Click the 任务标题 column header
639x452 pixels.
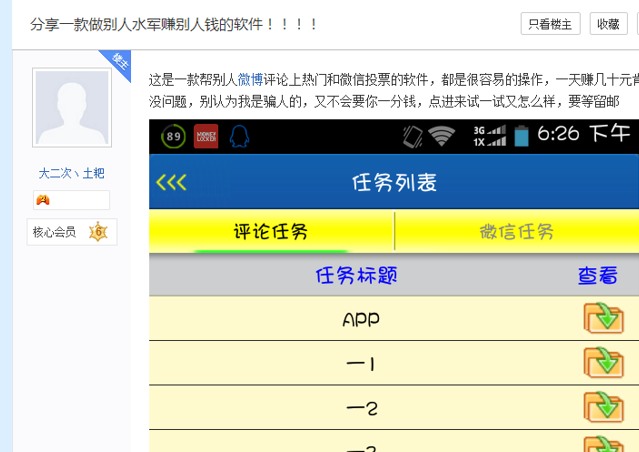pyautogui.click(x=357, y=275)
